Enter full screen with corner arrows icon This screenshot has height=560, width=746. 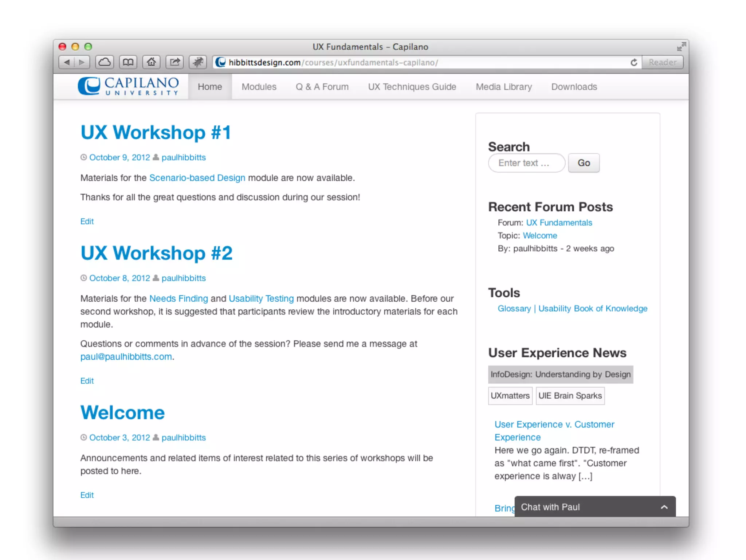(x=681, y=47)
